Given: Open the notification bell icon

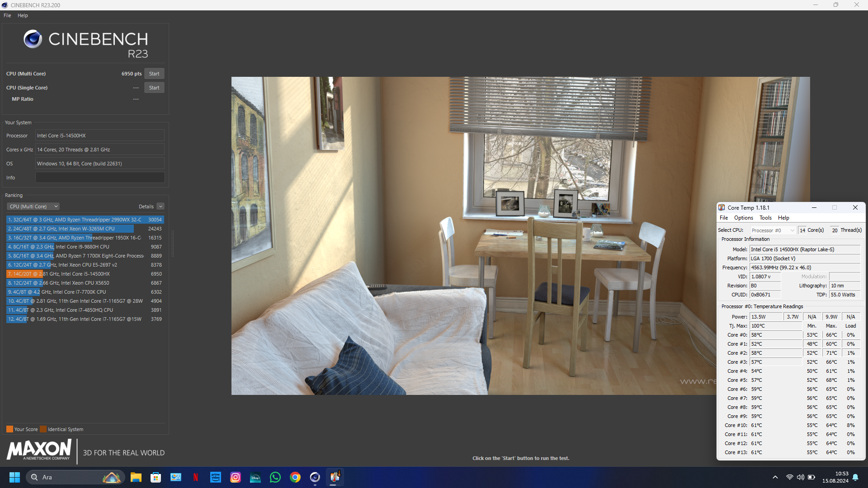Looking at the screenshot, I should pyautogui.click(x=855, y=477).
